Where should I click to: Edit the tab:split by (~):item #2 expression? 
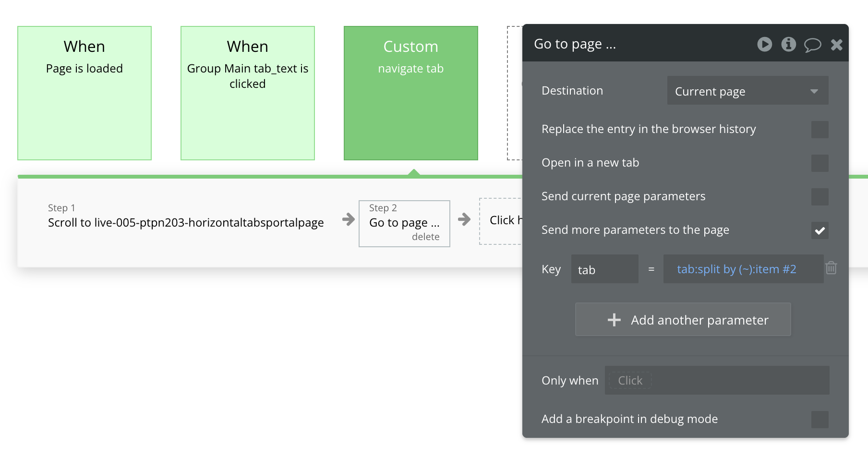click(736, 269)
